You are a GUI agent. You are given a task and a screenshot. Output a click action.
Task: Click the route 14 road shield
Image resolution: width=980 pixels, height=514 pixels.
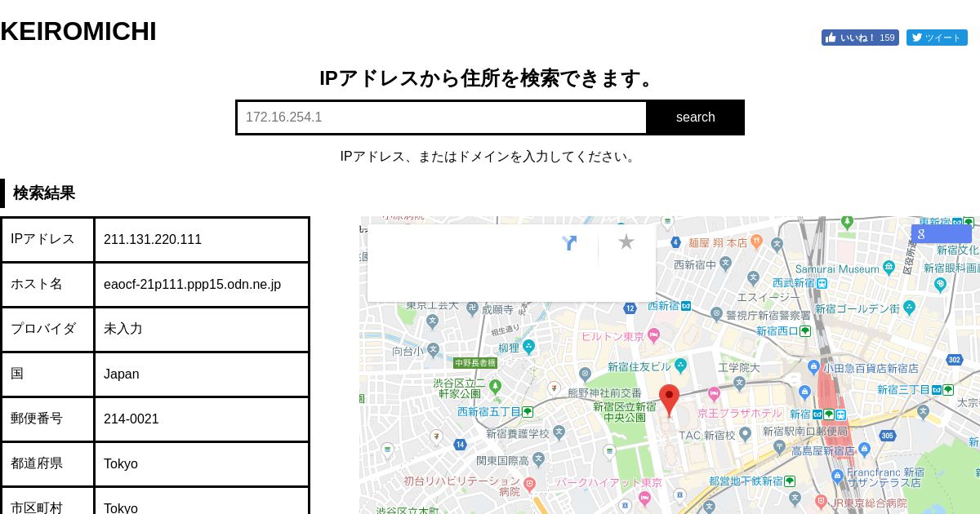(x=460, y=445)
